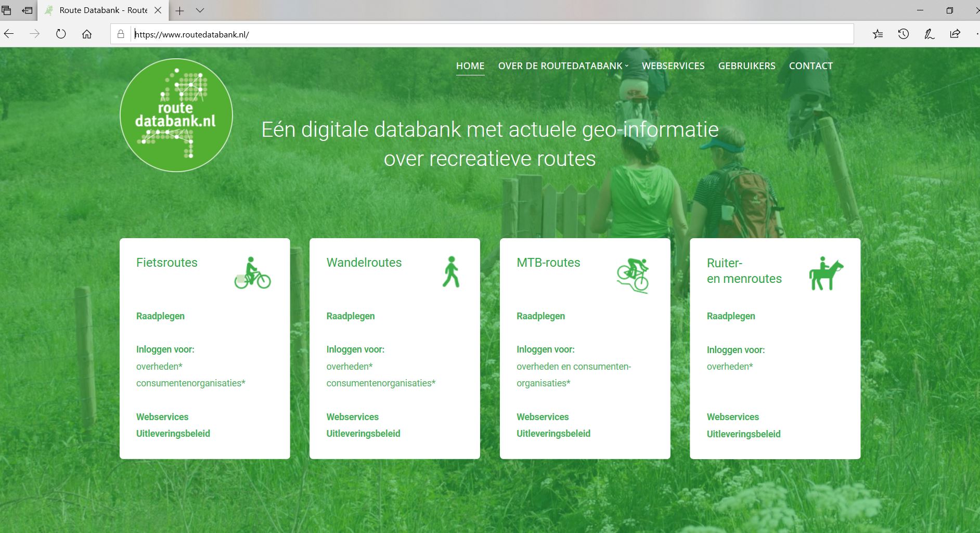The width and height of the screenshot is (980, 533).
Task: Expand the Over de Routedatabank menu
Action: point(563,66)
